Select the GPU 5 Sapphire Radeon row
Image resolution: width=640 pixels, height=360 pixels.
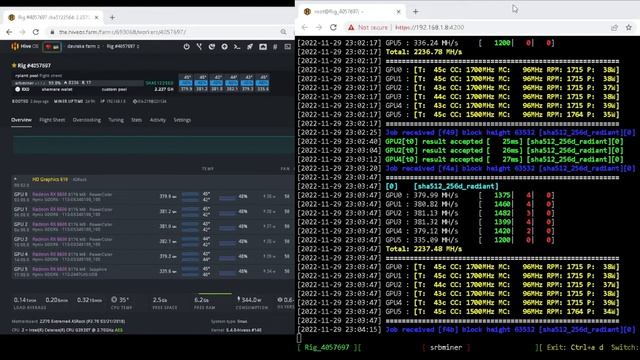coord(153,272)
